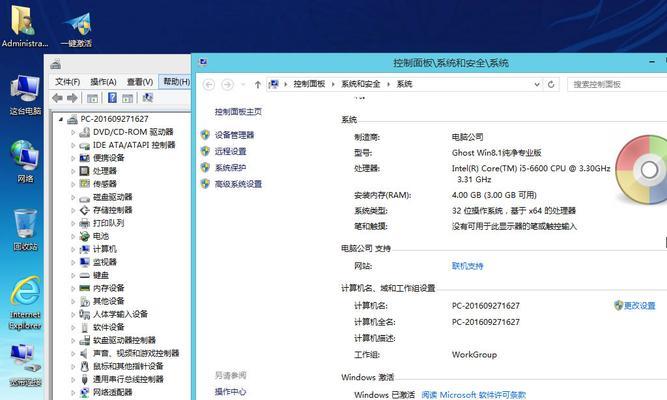Click 控制面板 in the address breadcrumb
Image resolution: width=667 pixels, height=400 pixels.
(309, 84)
